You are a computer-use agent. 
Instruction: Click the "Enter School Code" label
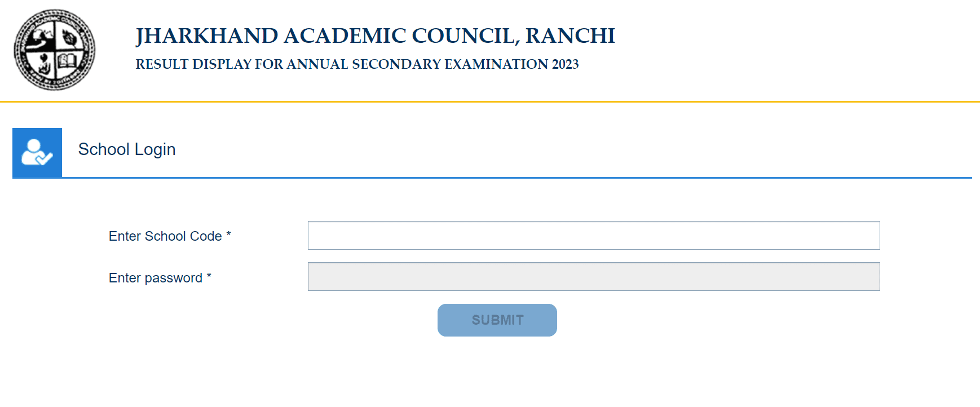pyautogui.click(x=165, y=236)
